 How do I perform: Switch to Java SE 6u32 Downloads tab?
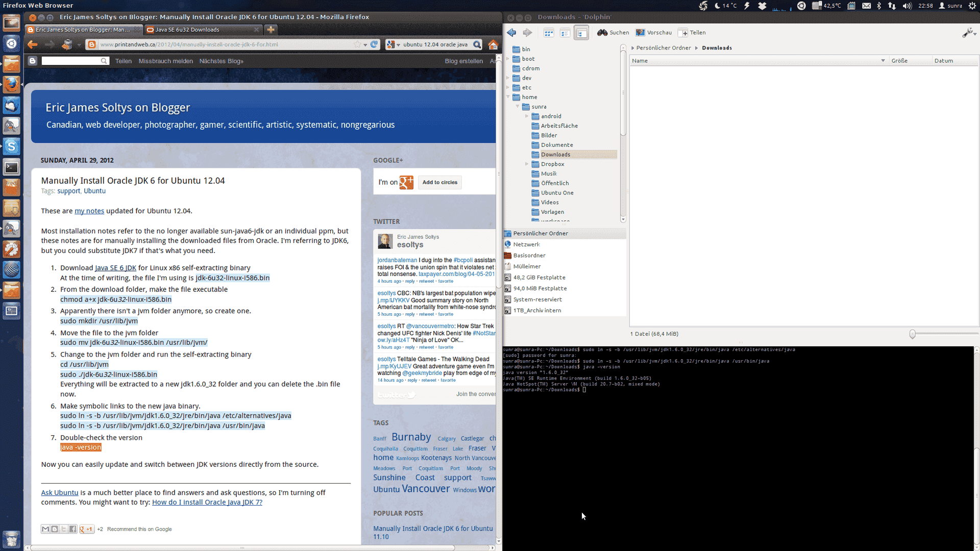pyautogui.click(x=187, y=30)
